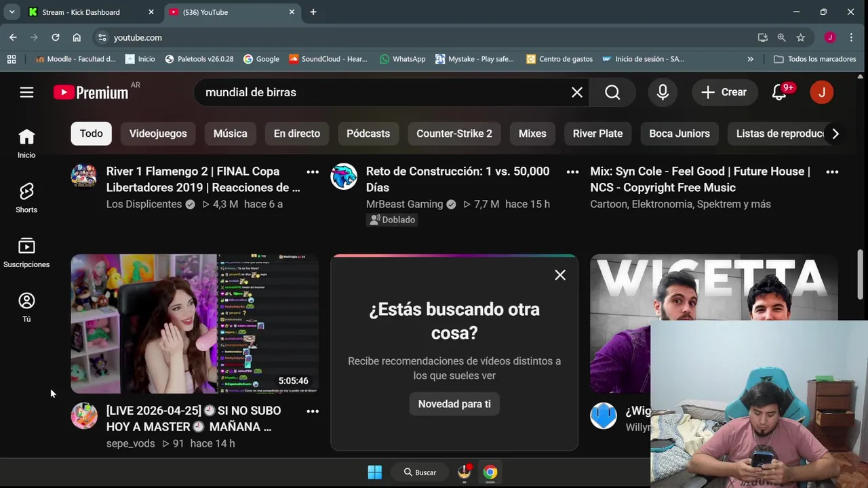Go to Chrome home page
The width and height of the screenshot is (868, 488).
[77, 37]
